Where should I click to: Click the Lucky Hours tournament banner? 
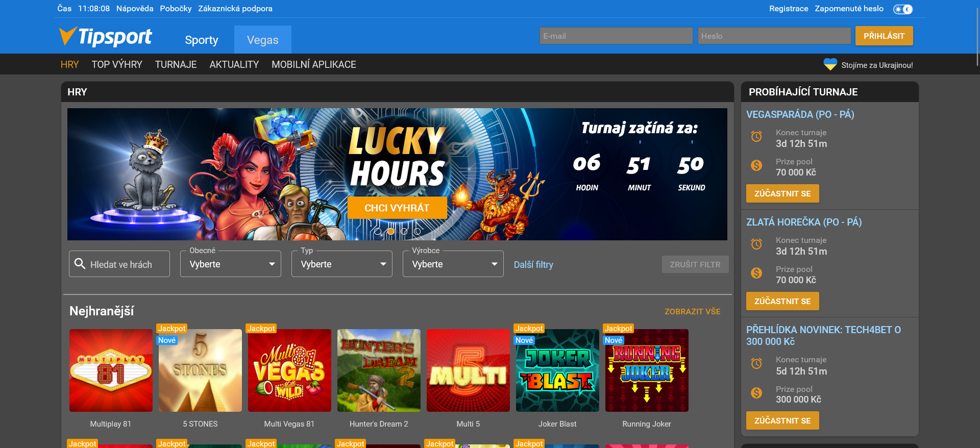coord(397,174)
